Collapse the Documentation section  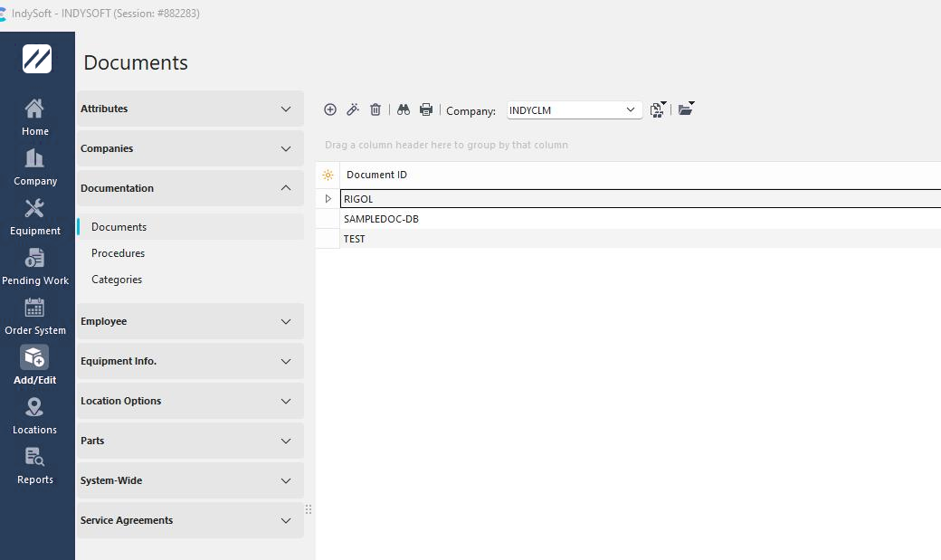(x=190, y=188)
